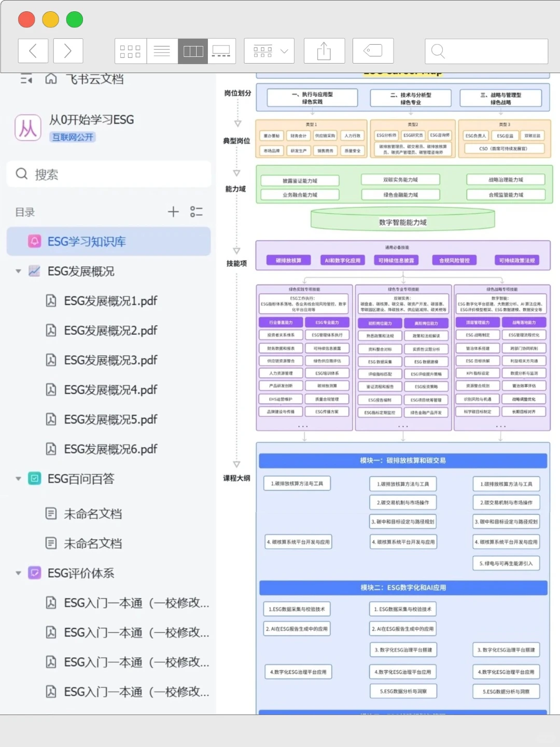Click the tag icon in the toolbar
This screenshot has height=747, width=560.
point(373,51)
